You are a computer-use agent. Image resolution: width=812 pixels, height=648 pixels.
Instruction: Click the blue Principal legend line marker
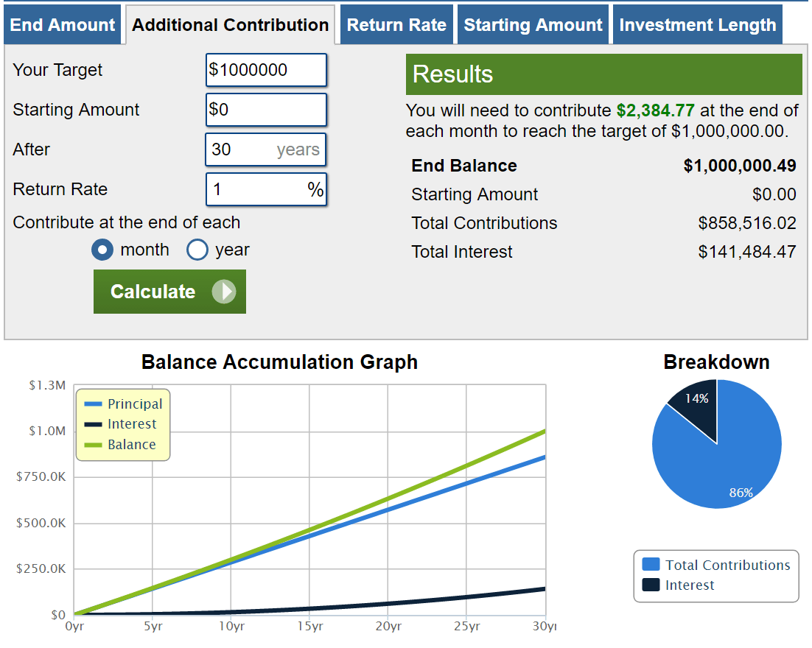(x=93, y=404)
